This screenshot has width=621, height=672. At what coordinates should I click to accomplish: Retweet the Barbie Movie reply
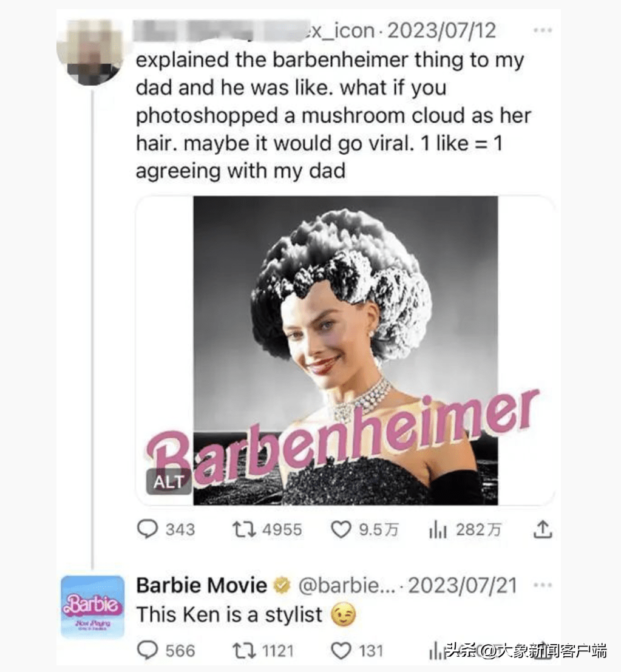(263, 651)
